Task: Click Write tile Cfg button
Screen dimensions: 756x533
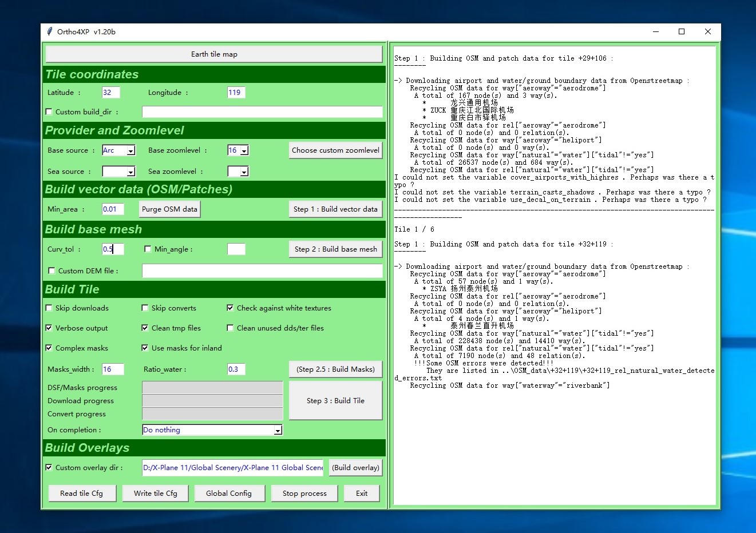Action: coord(156,494)
